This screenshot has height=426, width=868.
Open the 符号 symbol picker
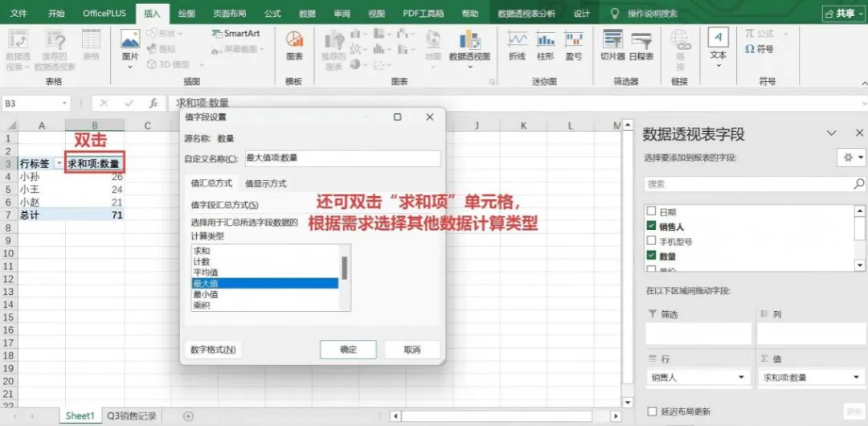(759, 49)
